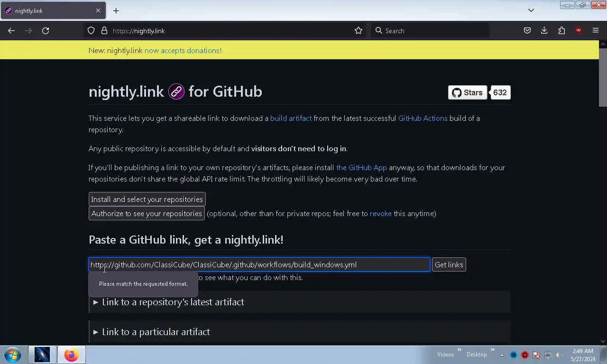
Task: Bookmark this page with the star icon
Action: tap(359, 31)
